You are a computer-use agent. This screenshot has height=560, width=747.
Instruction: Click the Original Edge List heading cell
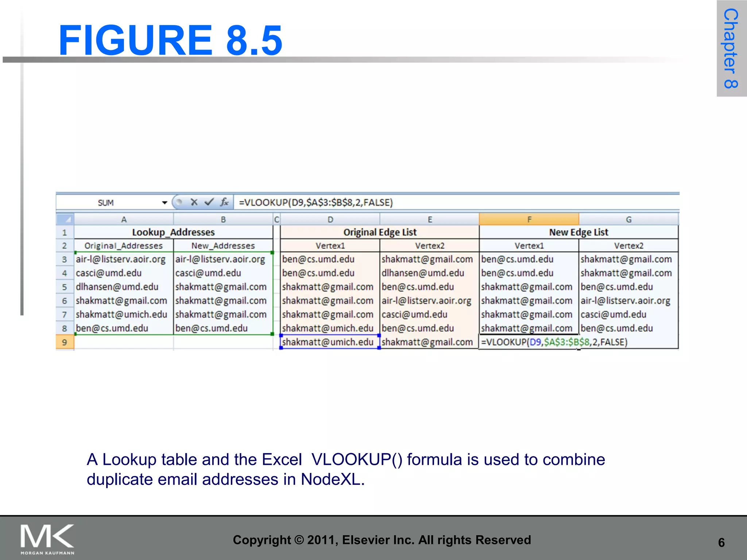tap(380, 232)
